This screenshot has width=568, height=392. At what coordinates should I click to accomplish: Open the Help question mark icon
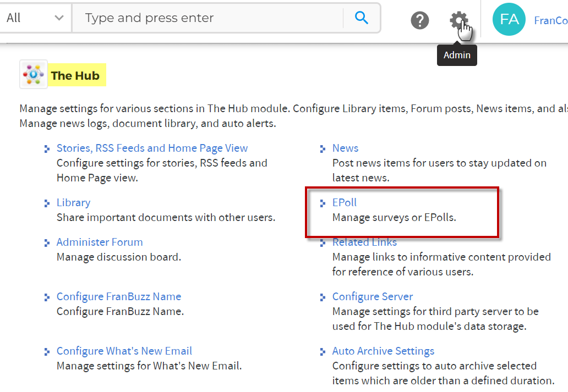click(x=420, y=20)
